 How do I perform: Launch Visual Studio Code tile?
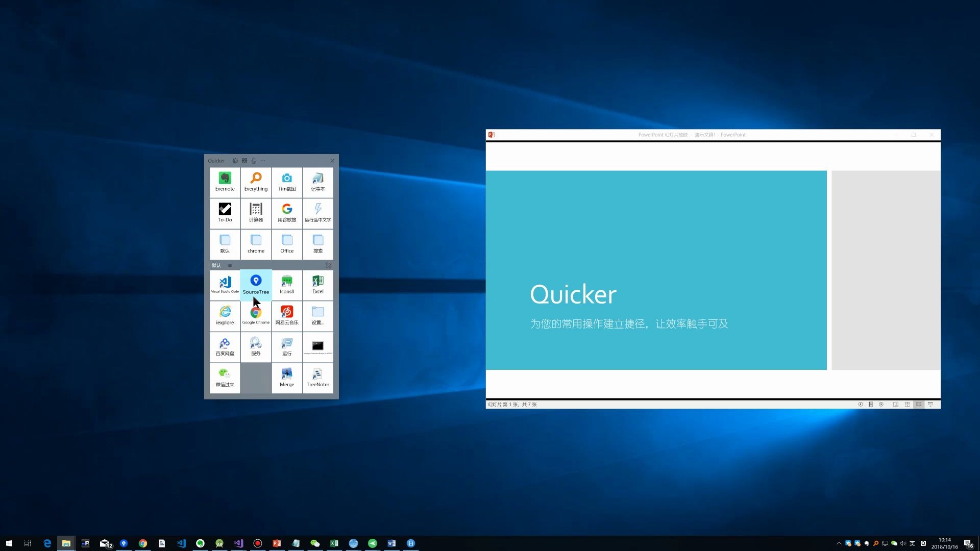(225, 284)
